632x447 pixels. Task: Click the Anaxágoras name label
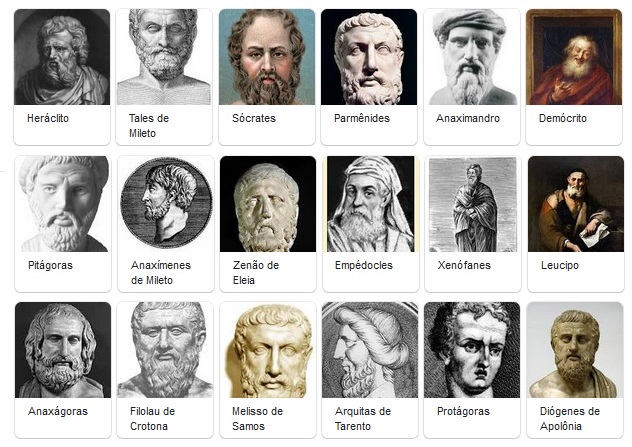(58, 412)
